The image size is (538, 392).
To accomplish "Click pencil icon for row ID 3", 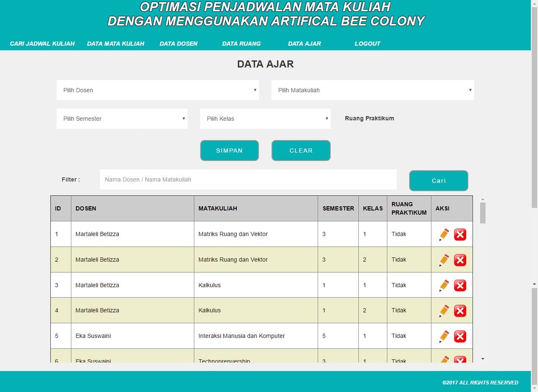I will click(x=444, y=286).
